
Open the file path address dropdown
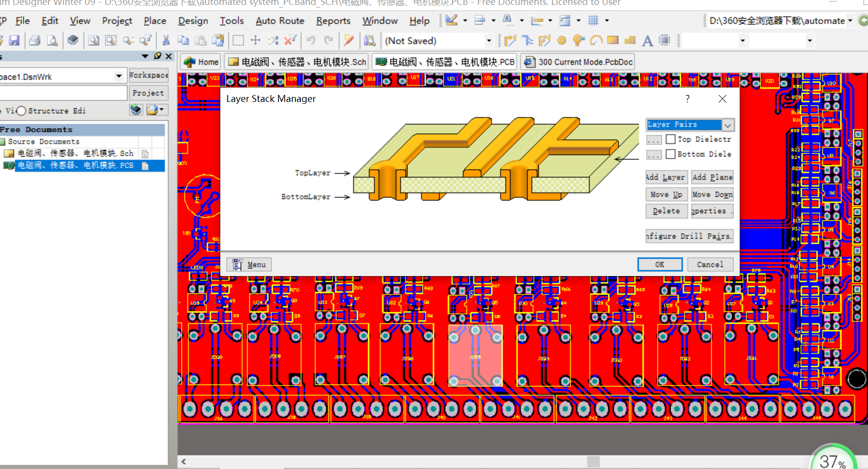pyautogui.click(x=850, y=21)
